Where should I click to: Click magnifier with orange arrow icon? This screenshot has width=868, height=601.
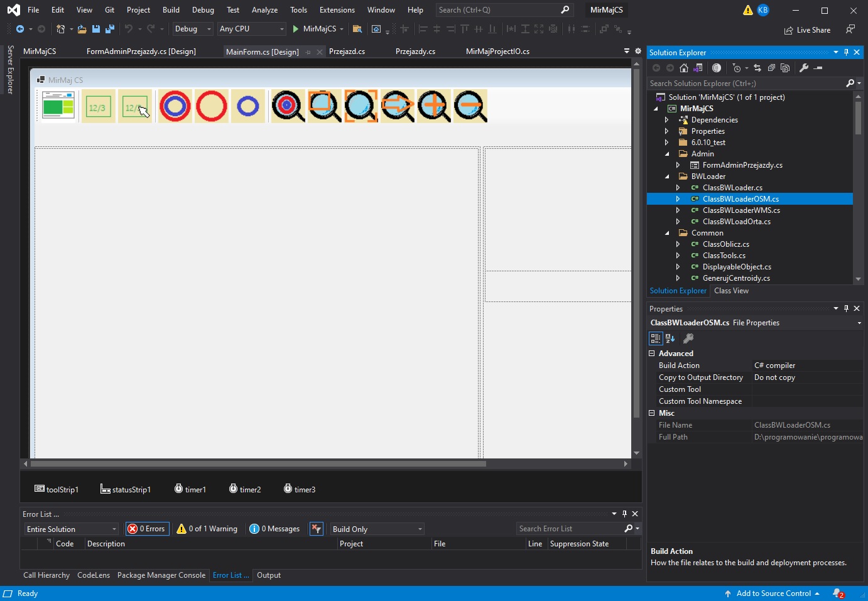tap(397, 106)
